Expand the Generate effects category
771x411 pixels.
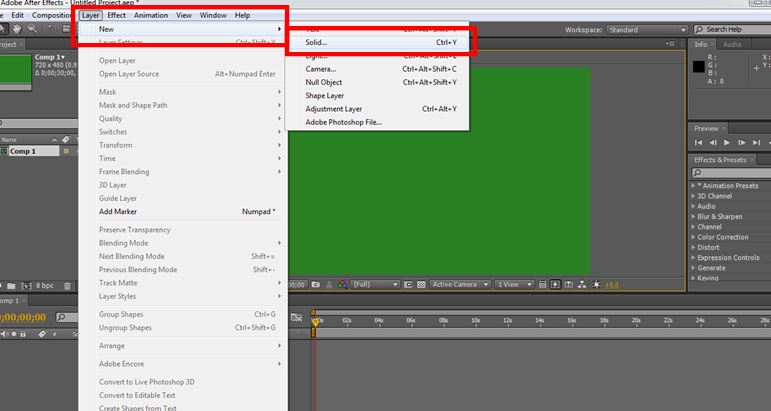coord(693,268)
